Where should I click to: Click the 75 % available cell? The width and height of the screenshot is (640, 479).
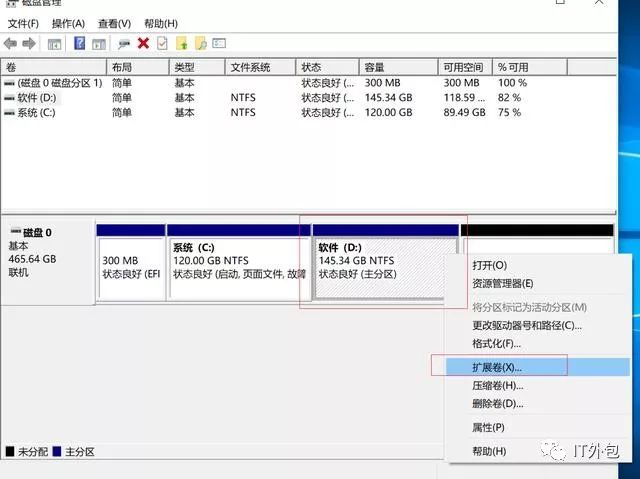(x=509, y=113)
